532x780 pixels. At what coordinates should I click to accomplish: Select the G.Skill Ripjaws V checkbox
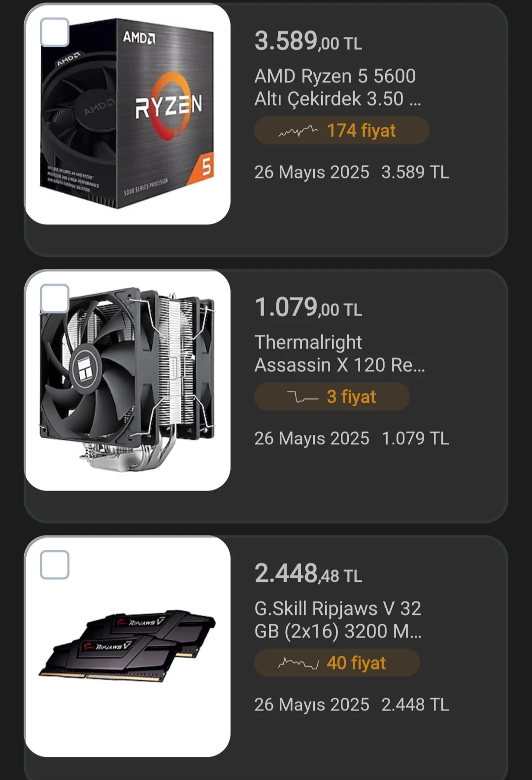(x=54, y=565)
